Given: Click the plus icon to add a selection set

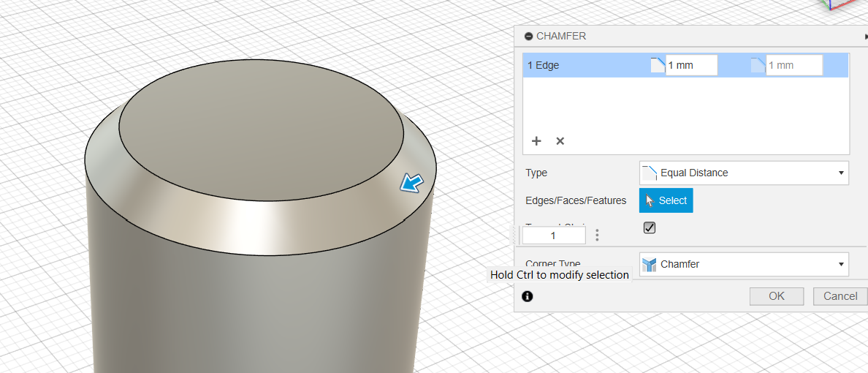Looking at the screenshot, I should [x=536, y=141].
